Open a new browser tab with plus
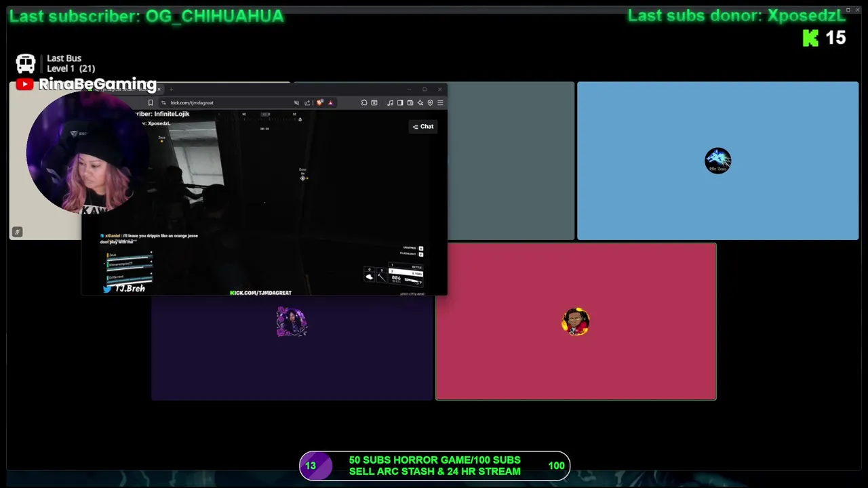The height and width of the screenshot is (488, 868). pyautogui.click(x=172, y=89)
